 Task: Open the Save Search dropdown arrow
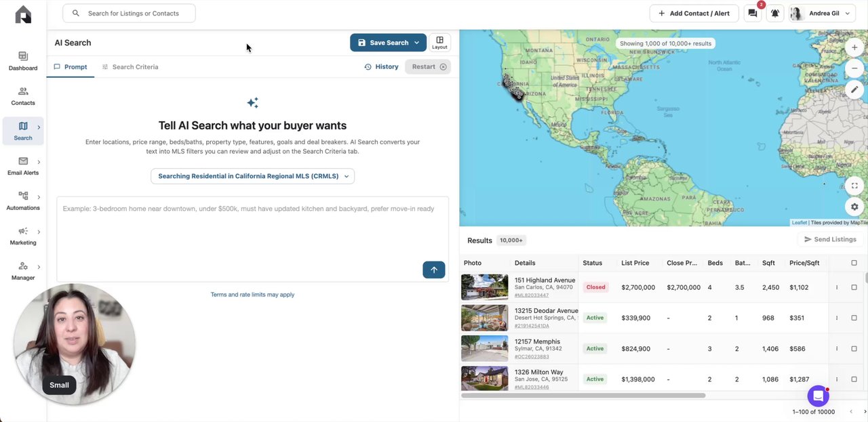(416, 43)
